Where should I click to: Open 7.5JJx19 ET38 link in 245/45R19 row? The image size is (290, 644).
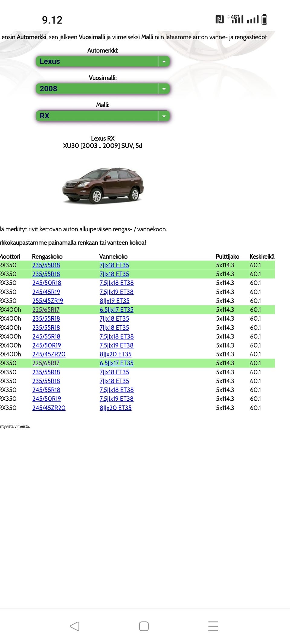[117, 292]
